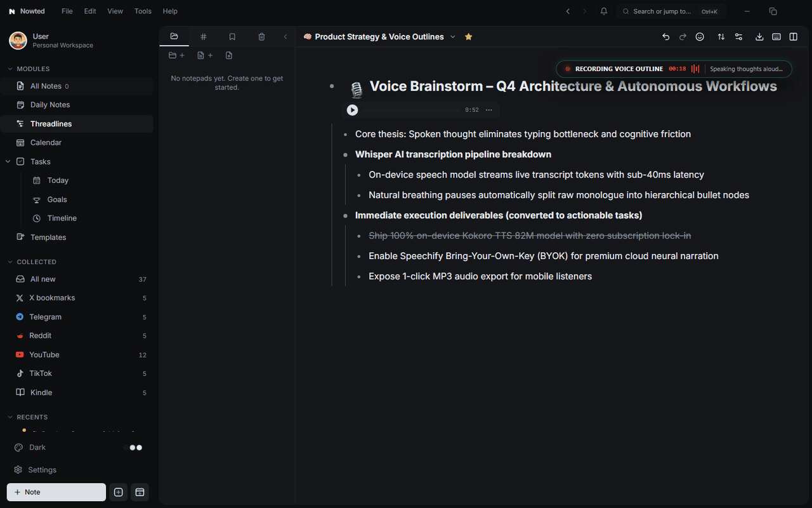The width and height of the screenshot is (812, 508).
Task: Click the microphone icon beside Voice Brainstorm title
Action: pyautogui.click(x=356, y=90)
